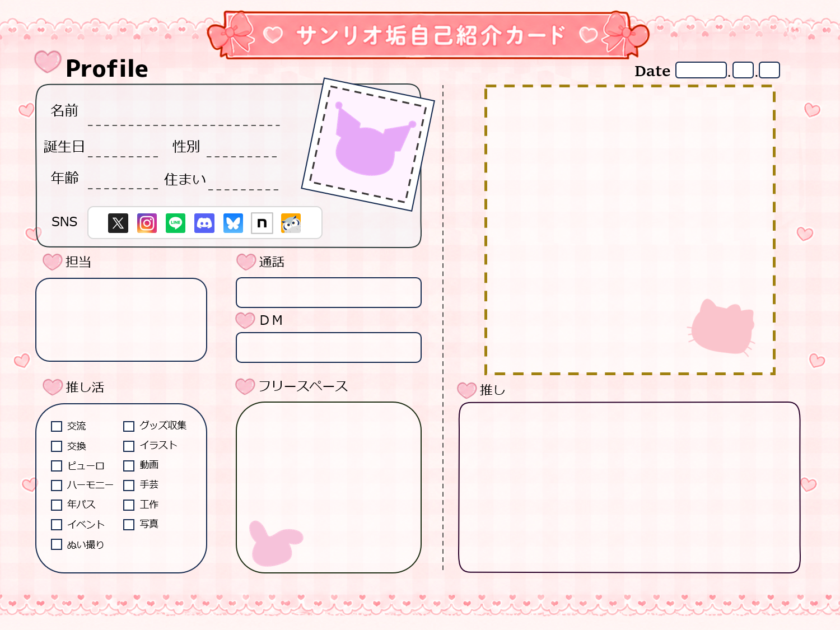This screenshot has width=840, height=630.
Task: Tick the ピューロ checkbox
Action: point(57,466)
